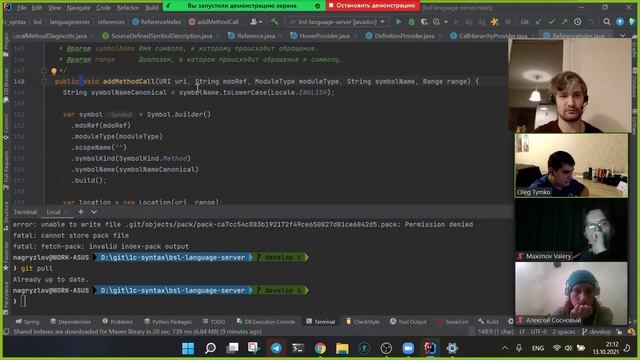This screenshot has height=360, width=640.
Task: Toggle microphone icon in system tray
Action: [518, 348]
